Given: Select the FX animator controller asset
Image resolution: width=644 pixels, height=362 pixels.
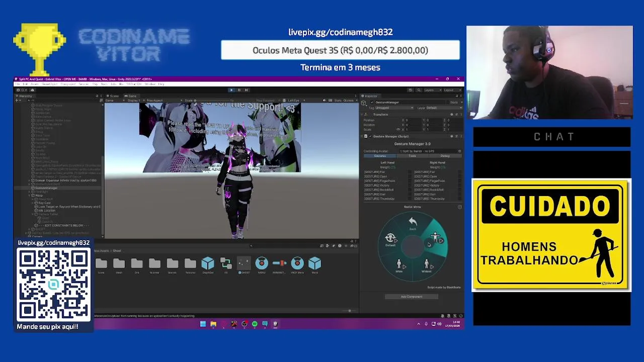Looking at the screenshot, I should coord(226,265).
